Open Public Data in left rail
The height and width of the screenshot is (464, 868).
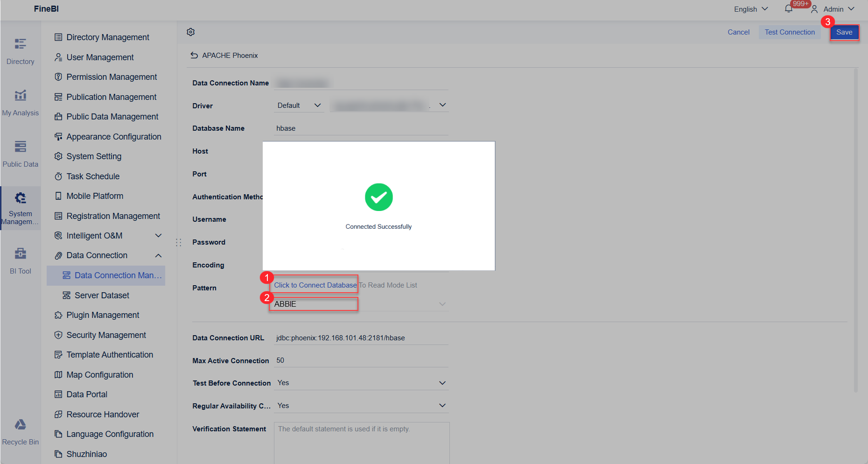click(x=20, y=154)
